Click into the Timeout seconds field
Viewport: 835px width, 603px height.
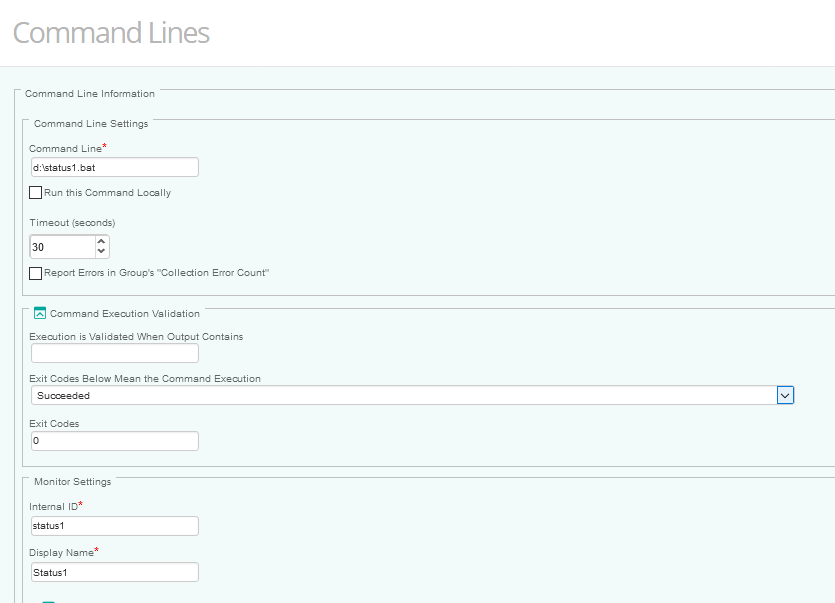tap(62, 246)
